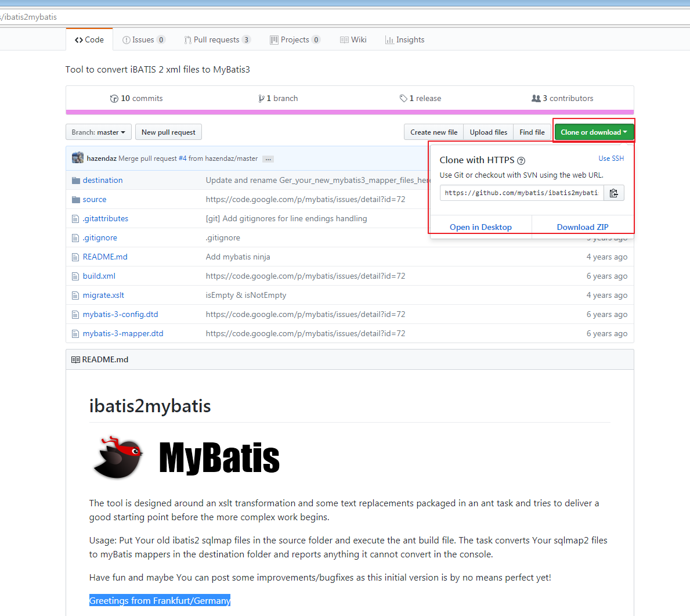Click the commits history clock icon
The image size is (690, 616).
click(x=114, y=99)
